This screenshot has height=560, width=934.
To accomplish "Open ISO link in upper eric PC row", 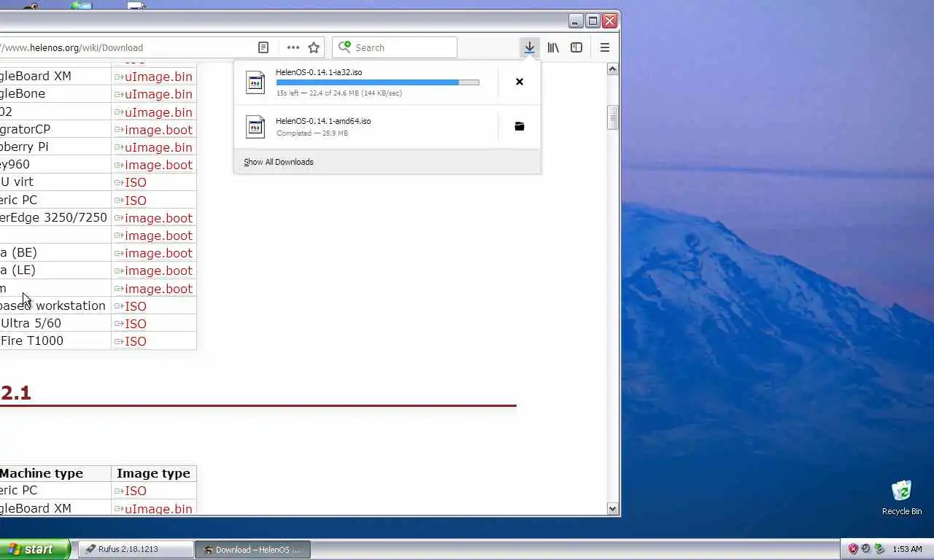I will pyautogui.click(x=136, y=201).
